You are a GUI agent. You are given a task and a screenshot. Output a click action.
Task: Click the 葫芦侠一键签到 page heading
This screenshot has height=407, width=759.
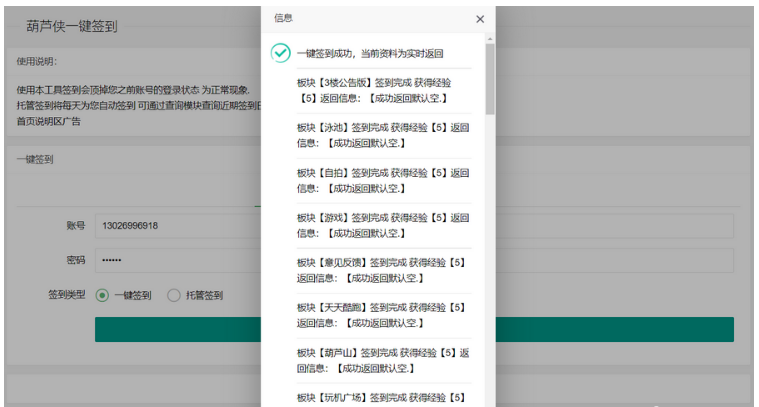pos(72,26)
